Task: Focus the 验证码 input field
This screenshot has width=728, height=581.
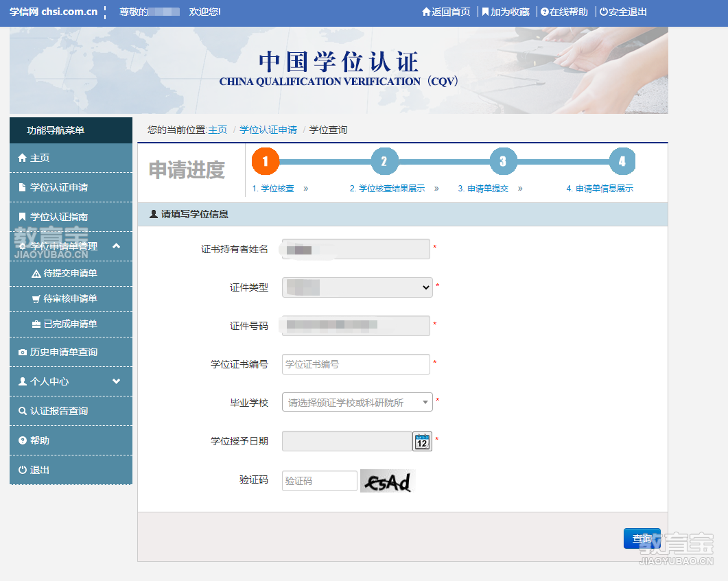Action: pyautogui.click(x=320, y=481)
